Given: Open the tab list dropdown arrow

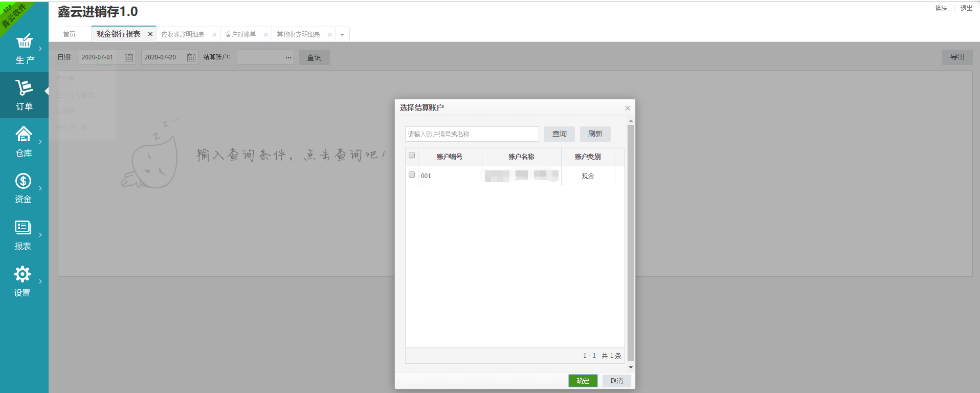Looking at the screenshot, I should (x=342, y=35).
